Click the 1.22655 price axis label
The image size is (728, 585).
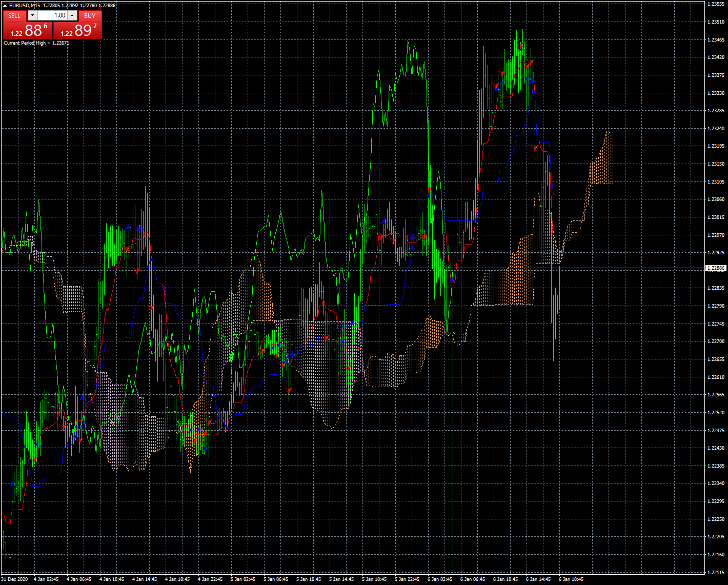[x=716, y=359]
